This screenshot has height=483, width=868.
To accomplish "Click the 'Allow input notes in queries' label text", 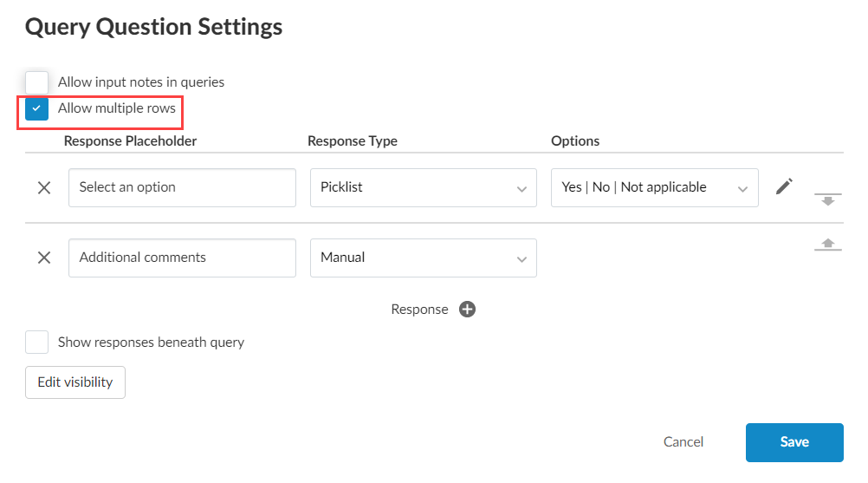I will 141,82.
